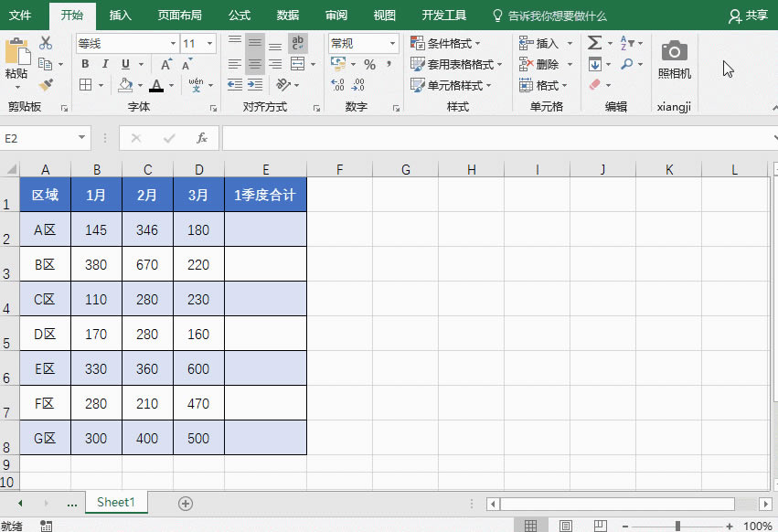Click the Italic formatting icon
This screenshot has height=532, width=778.
104,62
